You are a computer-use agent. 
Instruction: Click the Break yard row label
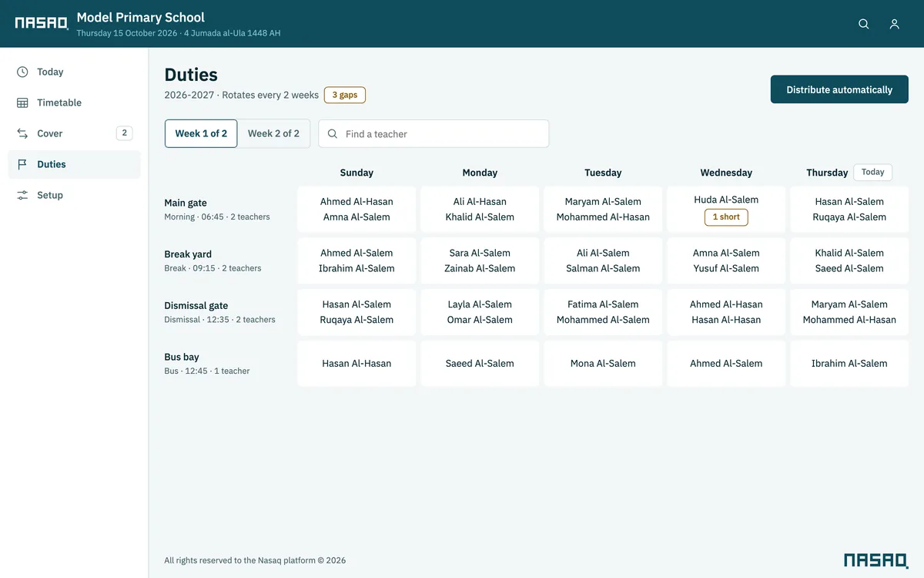click(188, 254)
